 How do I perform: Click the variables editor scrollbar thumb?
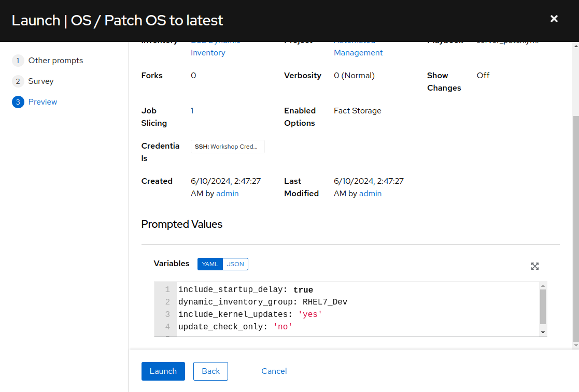point(543,307)
